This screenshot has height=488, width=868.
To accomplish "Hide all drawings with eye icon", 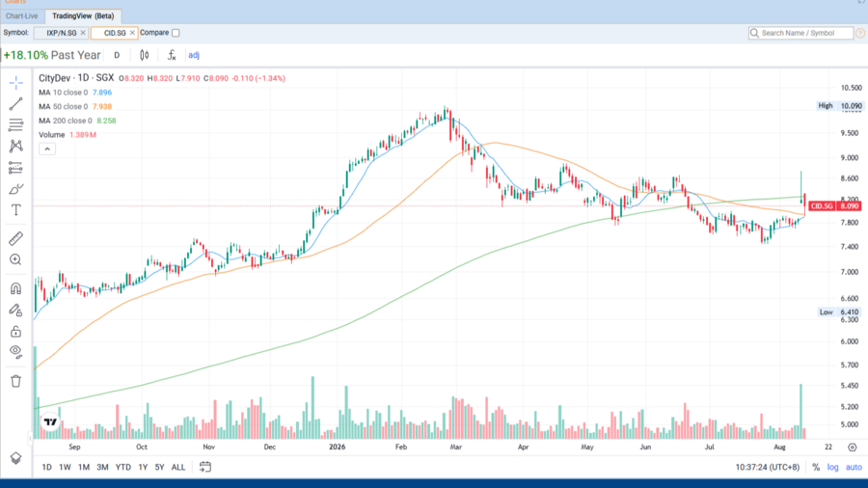I will point(15,352).
